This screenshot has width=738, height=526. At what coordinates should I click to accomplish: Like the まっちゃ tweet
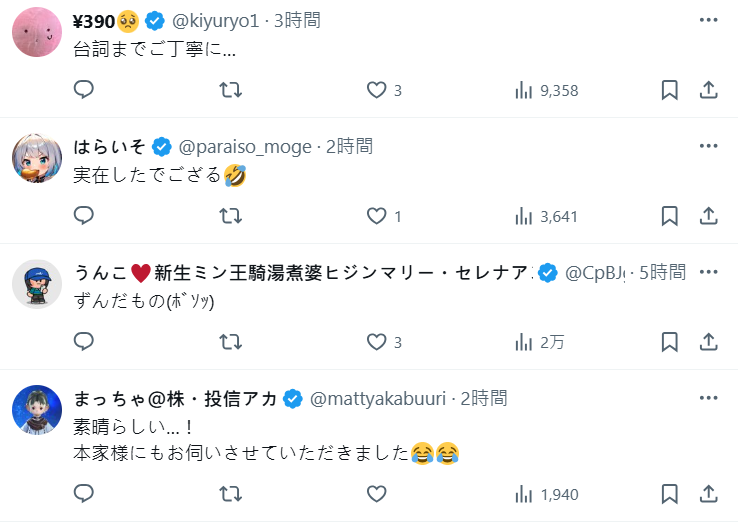pyautogui.click(x=376, y=494)
